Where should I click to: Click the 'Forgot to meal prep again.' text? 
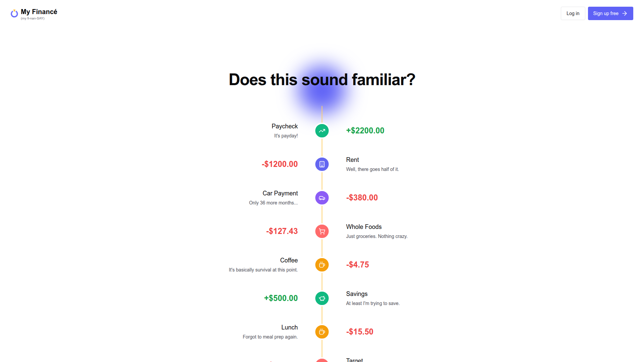pyautogui.click(x=270, y=337)
